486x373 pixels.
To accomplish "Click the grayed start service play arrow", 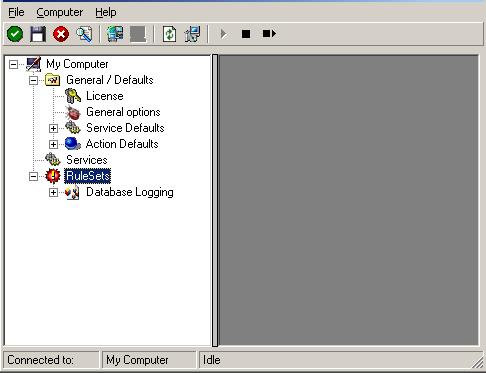I will pyautogui.click(x=223, y=34).
